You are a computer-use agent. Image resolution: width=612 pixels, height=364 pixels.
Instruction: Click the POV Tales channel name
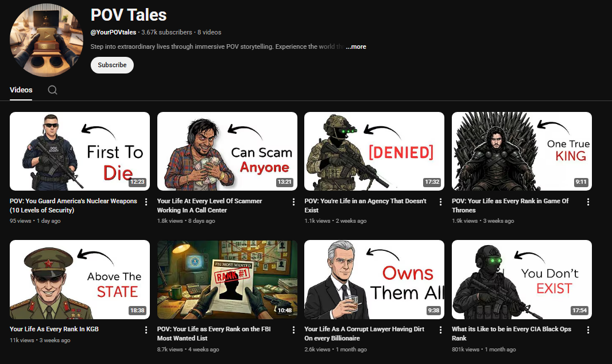pos(128,15)
